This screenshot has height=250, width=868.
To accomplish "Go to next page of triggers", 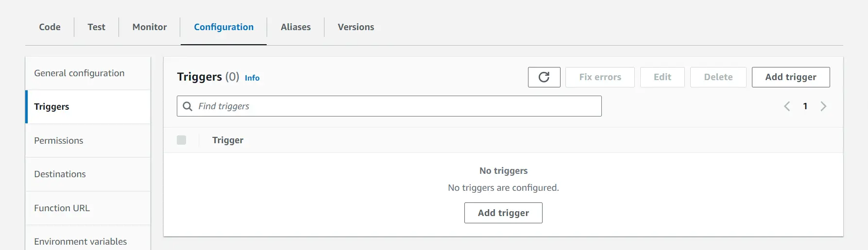I will tap(823, 106).
